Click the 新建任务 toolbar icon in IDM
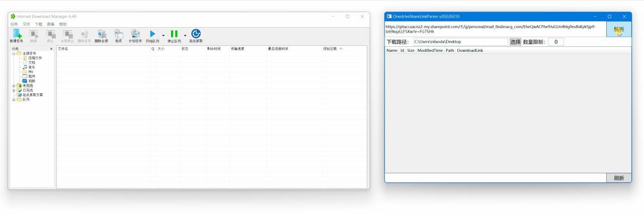Screen dimensions: 644x214 pos(16,35)
